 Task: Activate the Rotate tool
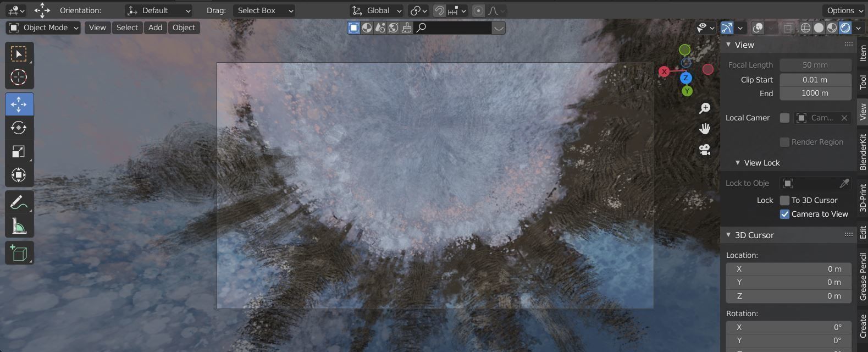(x=19, y=128)
